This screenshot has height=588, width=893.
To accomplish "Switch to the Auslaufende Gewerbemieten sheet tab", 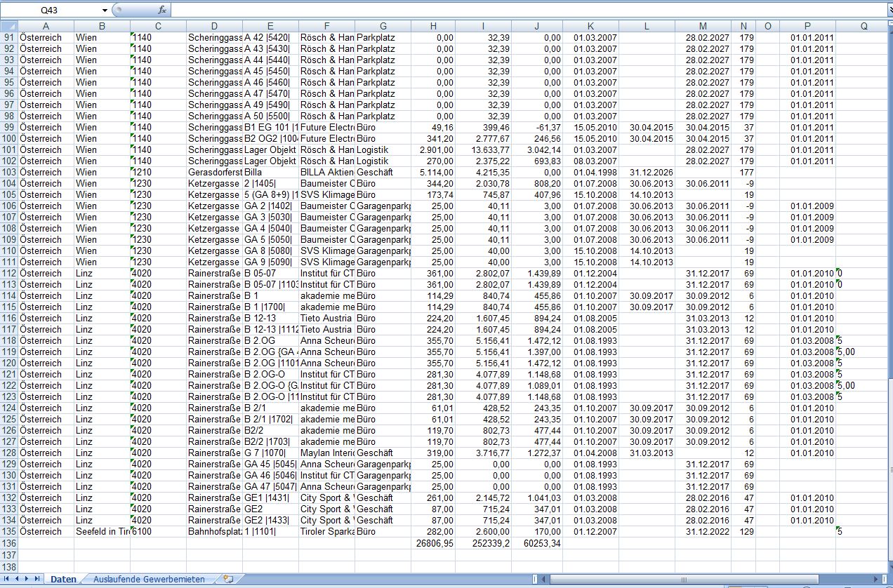I will [x=149, y=579].
